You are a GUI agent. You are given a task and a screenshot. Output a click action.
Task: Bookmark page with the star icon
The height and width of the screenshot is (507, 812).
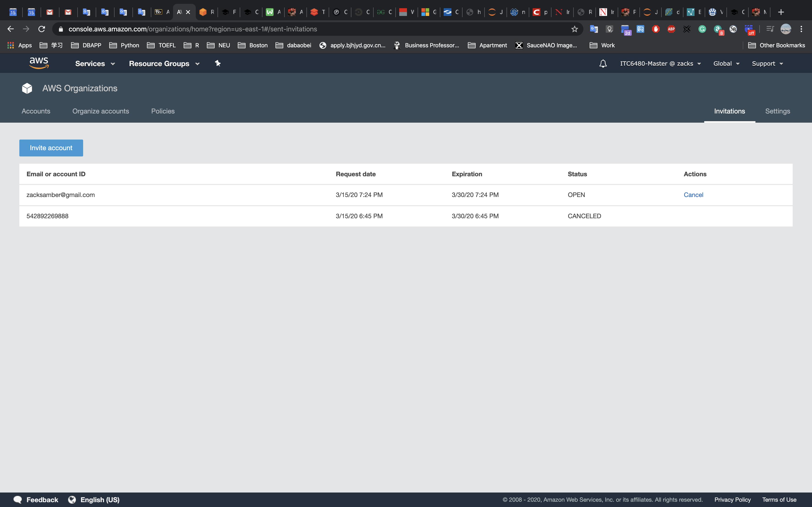pos(574,29)
